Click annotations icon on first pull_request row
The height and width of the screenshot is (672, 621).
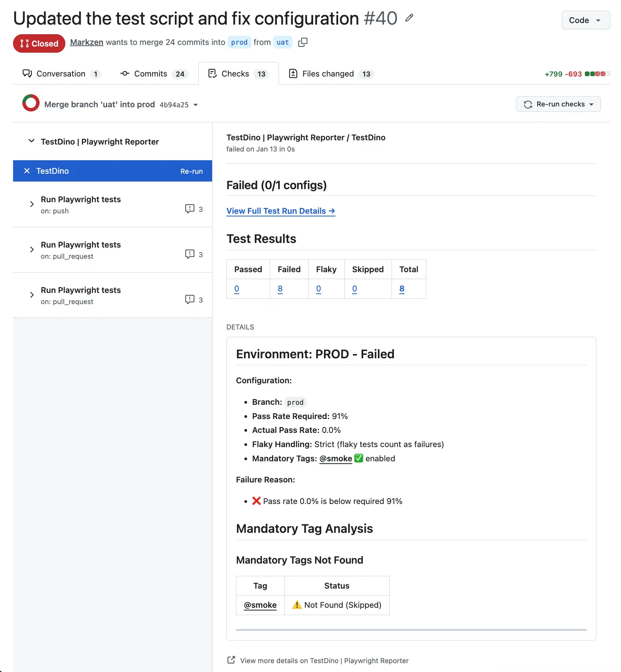(x=190, y=254)
